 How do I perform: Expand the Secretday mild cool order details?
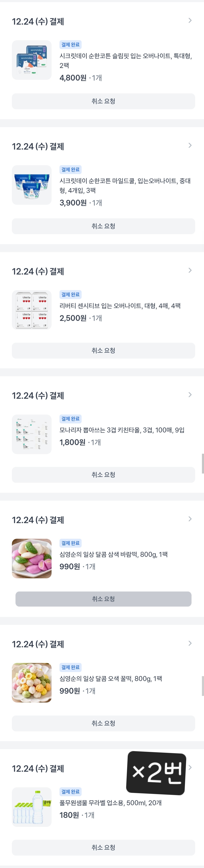pyautogui.click(x=190, y=145)
